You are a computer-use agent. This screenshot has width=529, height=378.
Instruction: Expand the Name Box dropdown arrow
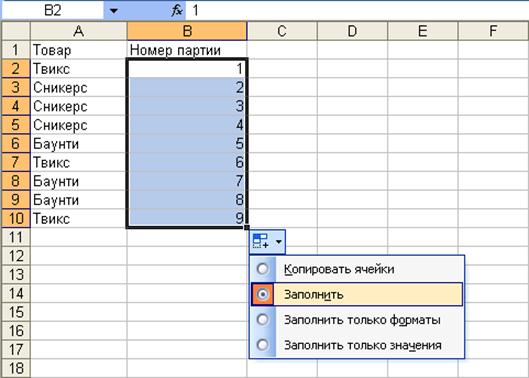click(114, 10)
